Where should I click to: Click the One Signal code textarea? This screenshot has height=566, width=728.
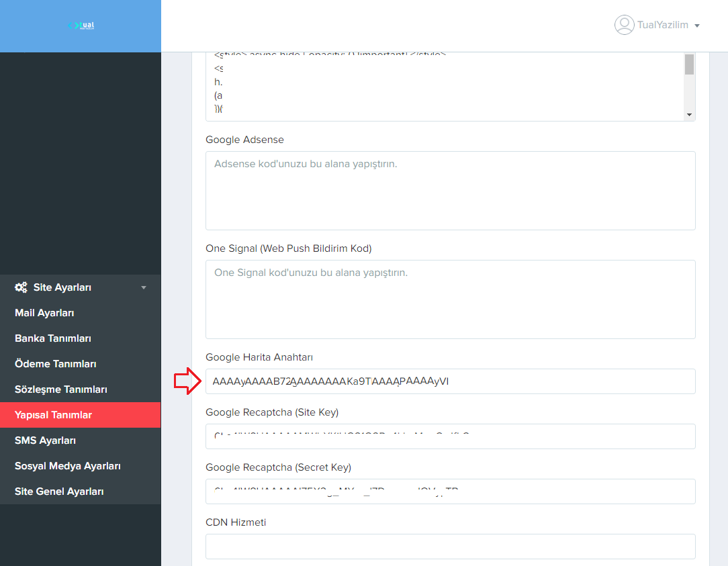pyautogui.click(x=451, y=299)
